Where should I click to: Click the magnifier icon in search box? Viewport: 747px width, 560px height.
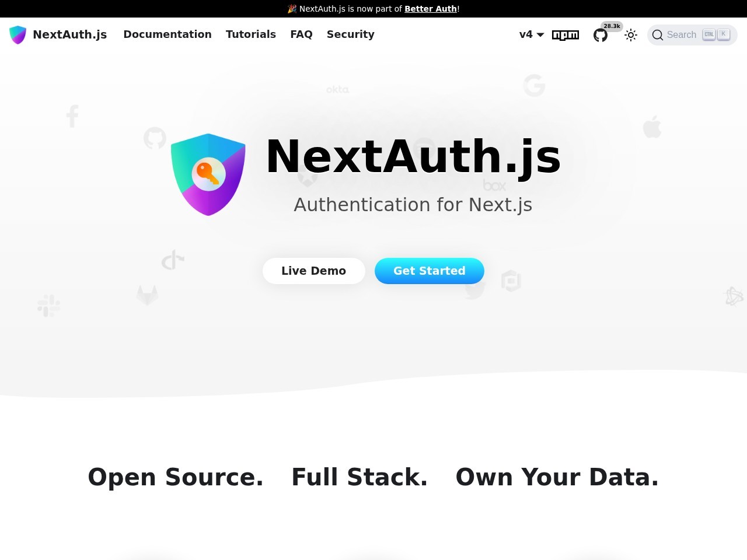[x=658, y=35]
